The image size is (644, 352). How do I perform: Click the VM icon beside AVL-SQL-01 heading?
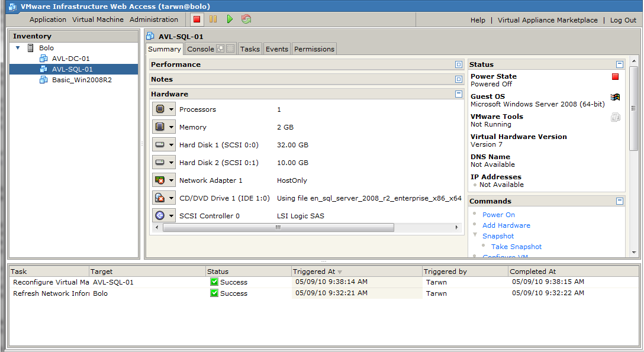(x=150, y=36)
